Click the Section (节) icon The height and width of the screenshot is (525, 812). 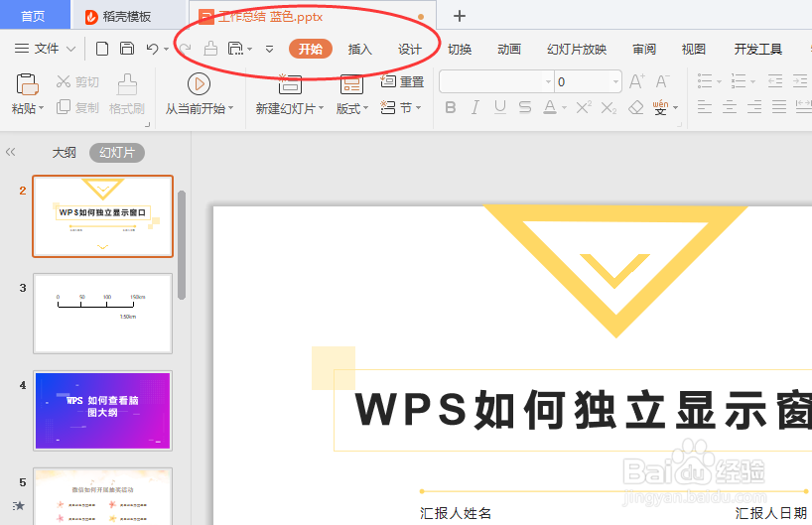388,108
